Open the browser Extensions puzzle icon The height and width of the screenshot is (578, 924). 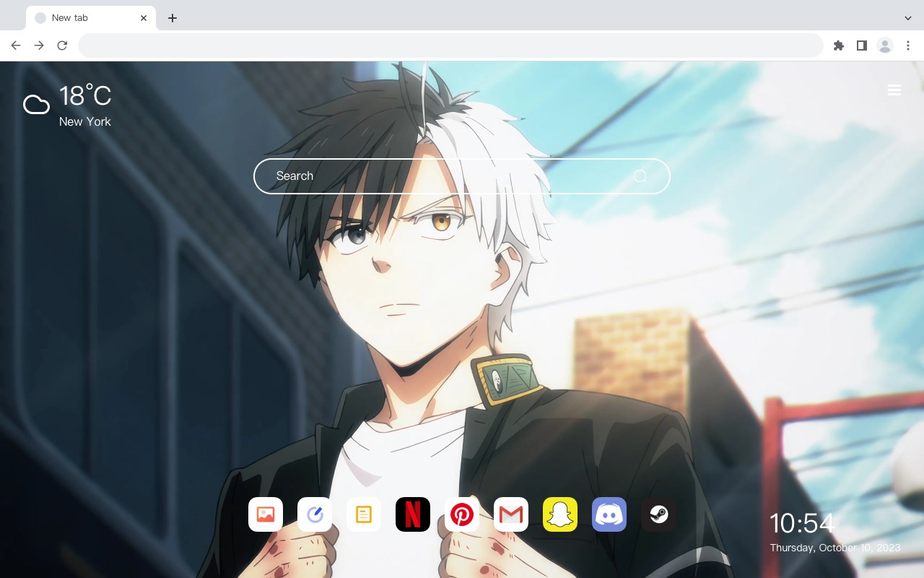[838, 46]
